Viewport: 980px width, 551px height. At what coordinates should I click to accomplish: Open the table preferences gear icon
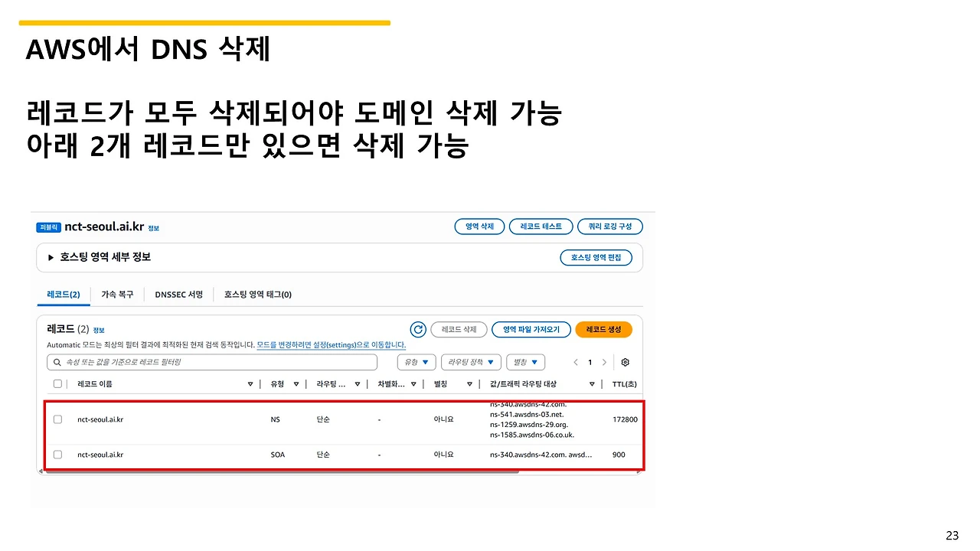(x=625, y=361)
